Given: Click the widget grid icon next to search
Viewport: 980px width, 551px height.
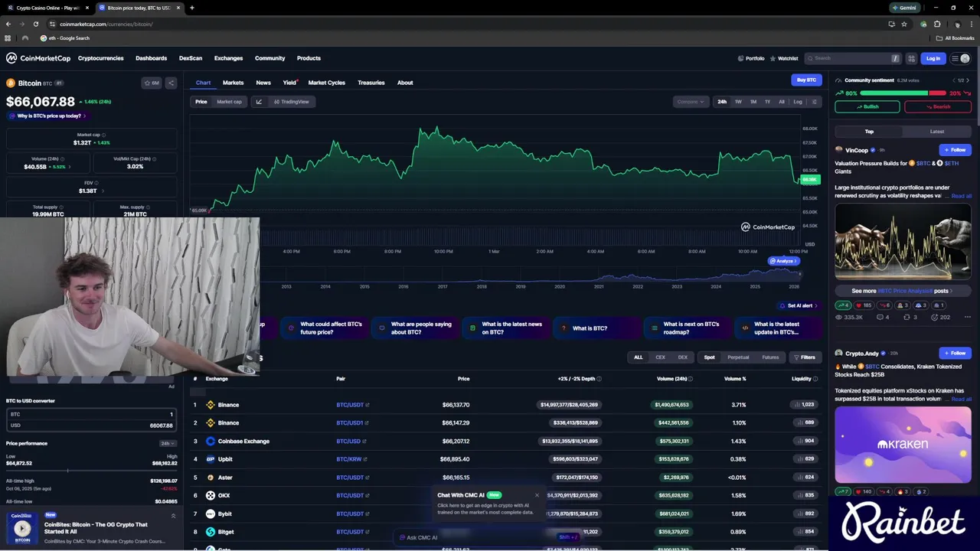Looking at the screenshot, I should click(911, 58).
